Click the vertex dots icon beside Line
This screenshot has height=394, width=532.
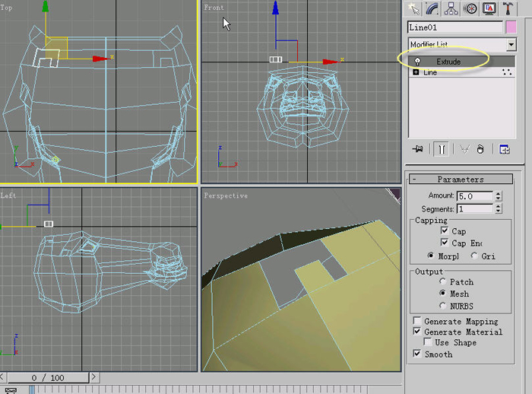pos(507,72)
